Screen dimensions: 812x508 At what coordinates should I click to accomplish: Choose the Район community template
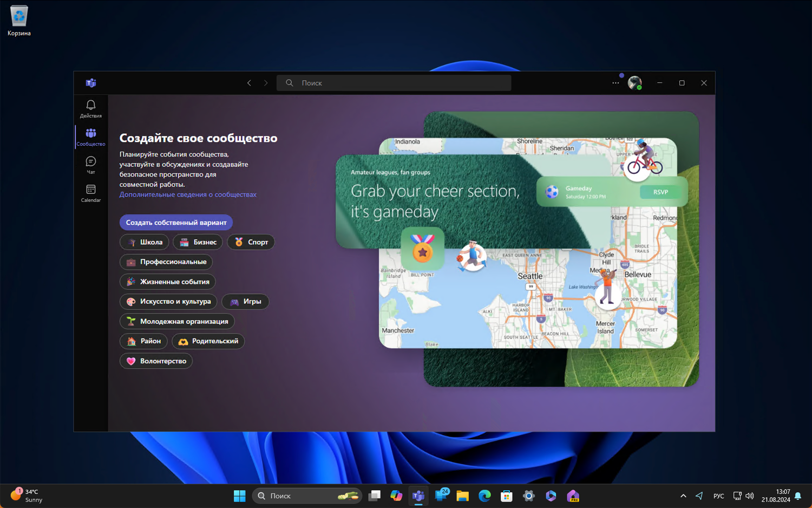pos(143,341)
